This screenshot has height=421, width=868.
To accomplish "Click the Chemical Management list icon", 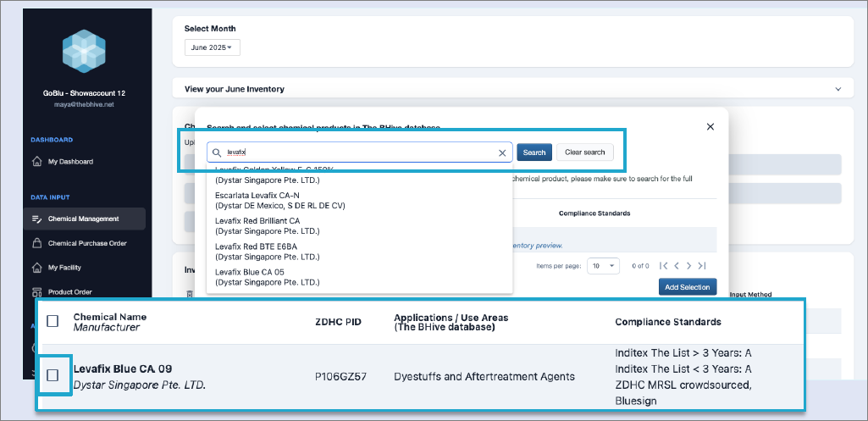I will pos(37,219).
